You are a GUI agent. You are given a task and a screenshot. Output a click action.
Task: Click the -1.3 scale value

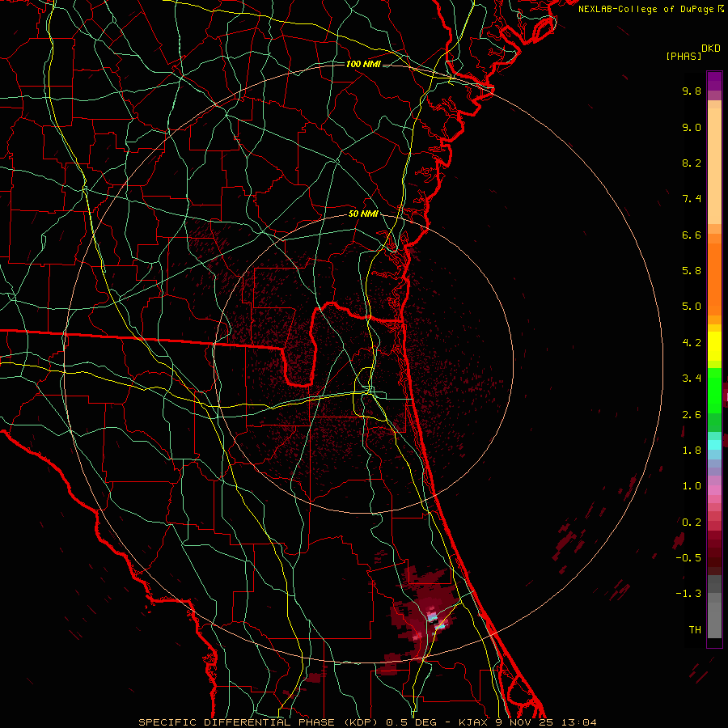(688, 594)
